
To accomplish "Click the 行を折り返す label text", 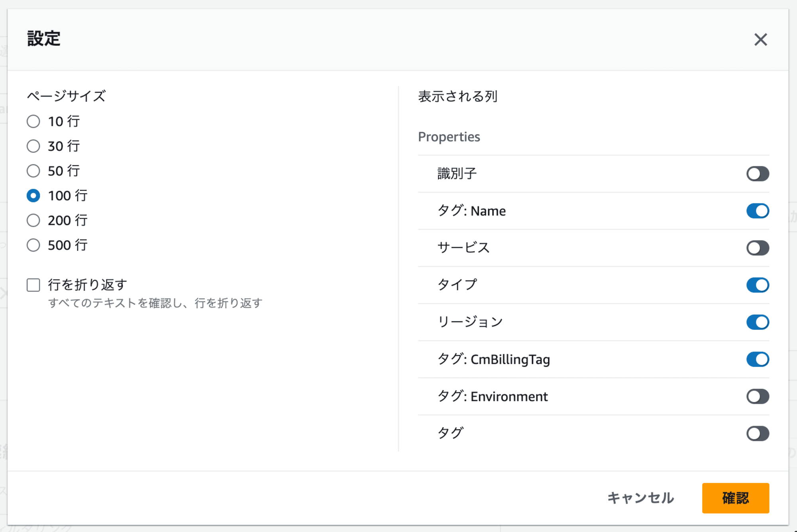I will 88,285.
